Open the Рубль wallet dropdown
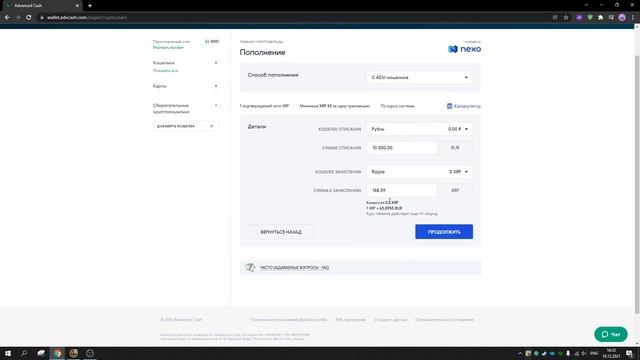Viewport: 640px width, 360px height. coord(419,129)
